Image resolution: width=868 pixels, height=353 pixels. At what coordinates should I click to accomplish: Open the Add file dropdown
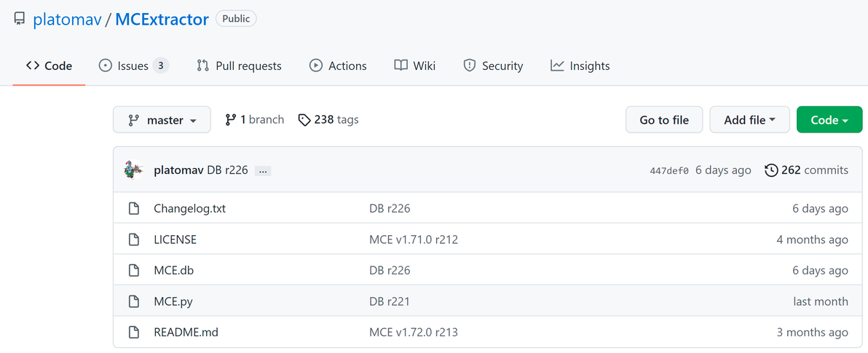749,120
